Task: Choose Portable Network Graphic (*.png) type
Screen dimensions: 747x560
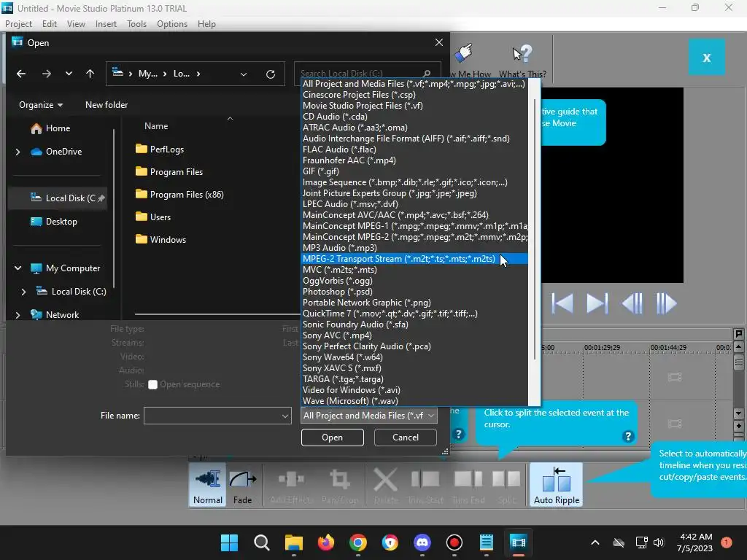Action: click(x=414, y=303)
